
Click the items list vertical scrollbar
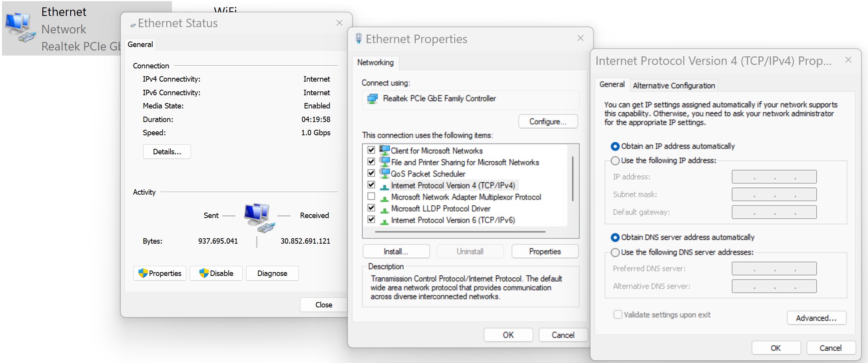[573, 179]
